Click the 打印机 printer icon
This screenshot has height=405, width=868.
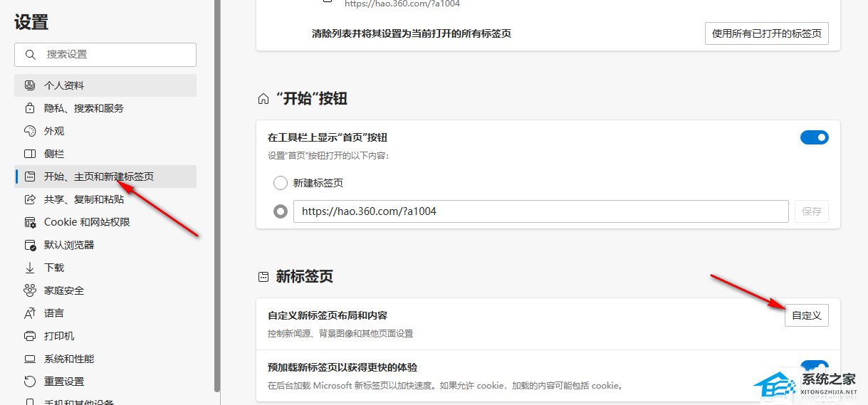[30, 336]
